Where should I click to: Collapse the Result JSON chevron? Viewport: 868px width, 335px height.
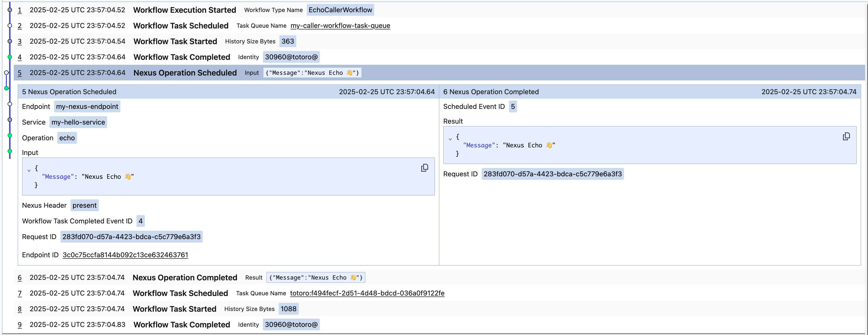coord(450,139)
